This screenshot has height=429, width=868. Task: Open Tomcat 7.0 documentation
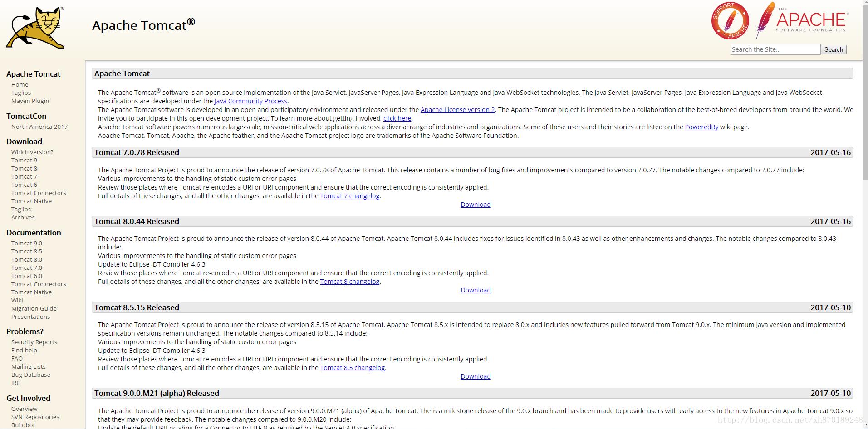[26, 268]
